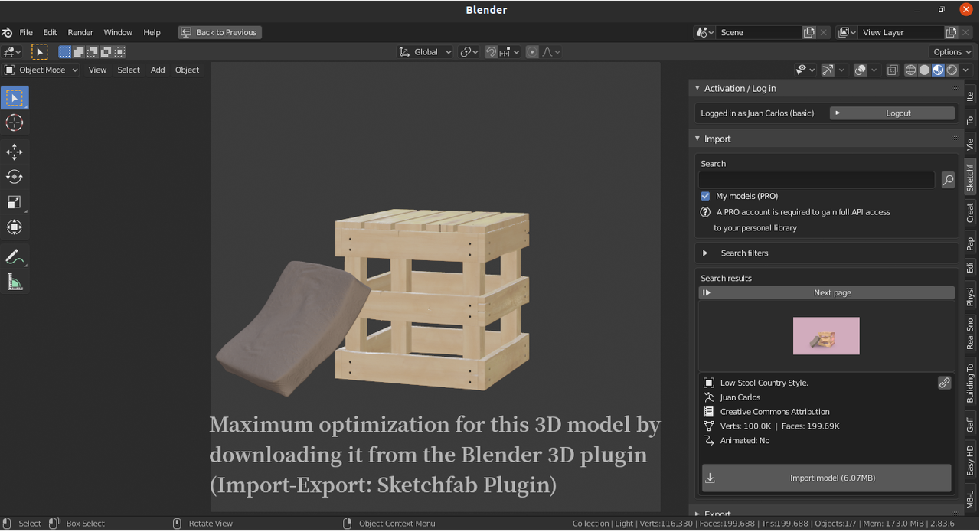This screenshot has width=980, height=532.
Task: Toggle proportional editing
Action: [x=531, y=52]
